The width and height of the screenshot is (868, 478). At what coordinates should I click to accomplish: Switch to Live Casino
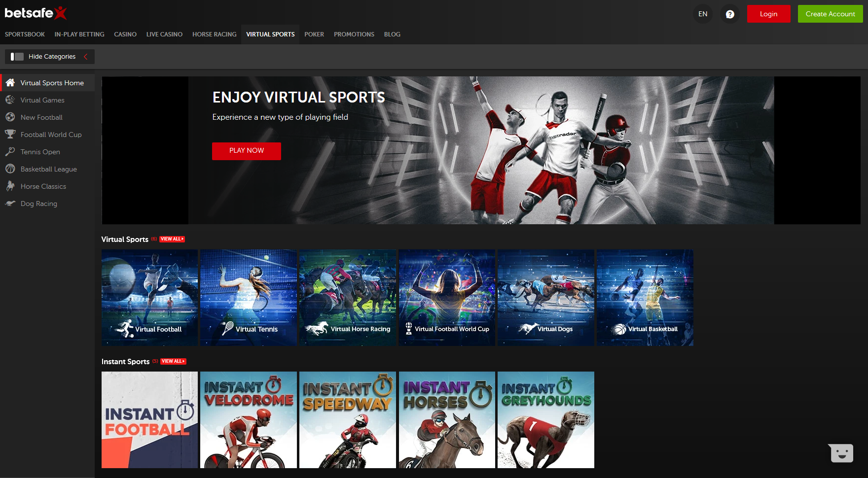point(164,34)
